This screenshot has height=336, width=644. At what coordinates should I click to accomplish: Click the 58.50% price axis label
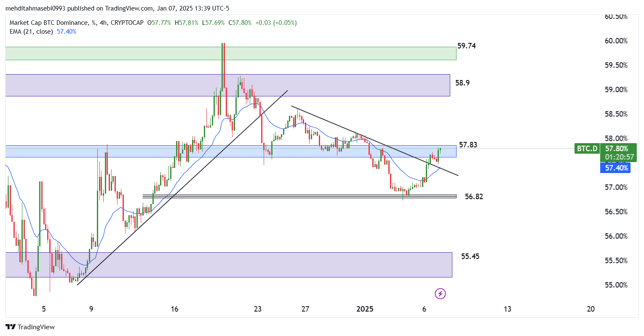point(616,114)
